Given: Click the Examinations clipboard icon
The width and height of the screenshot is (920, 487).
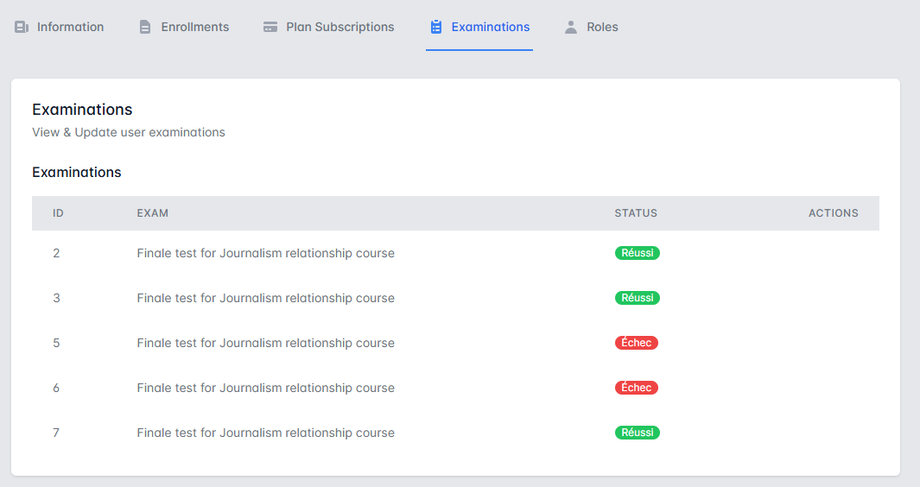Looking at the screenshot, I should click(436, 27).
